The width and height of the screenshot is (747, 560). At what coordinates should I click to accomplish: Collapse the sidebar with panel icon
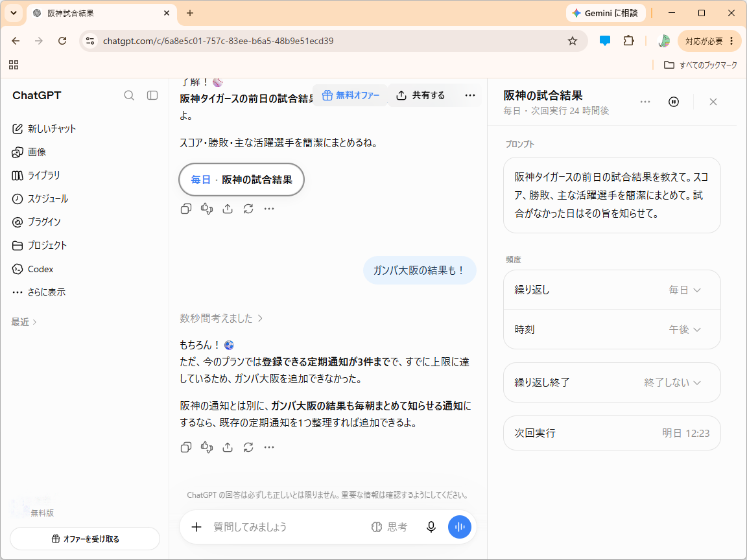(152, 95)
